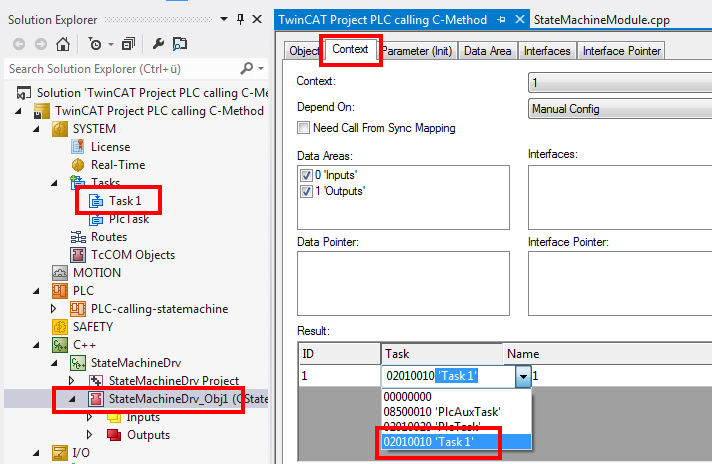Select PLC-calling-statemachine project
Screen dimensions: 712x464
(x=159, y=309)
